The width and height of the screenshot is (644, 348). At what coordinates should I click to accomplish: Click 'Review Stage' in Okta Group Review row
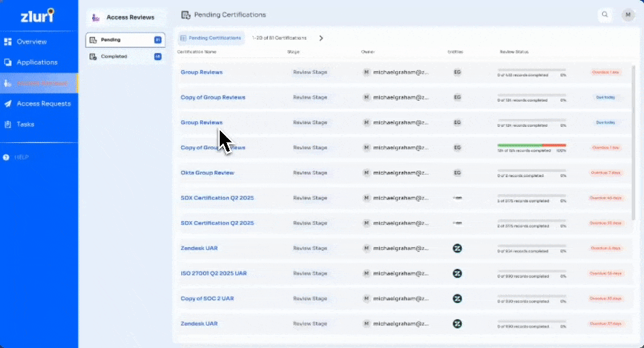coord(310,173)
